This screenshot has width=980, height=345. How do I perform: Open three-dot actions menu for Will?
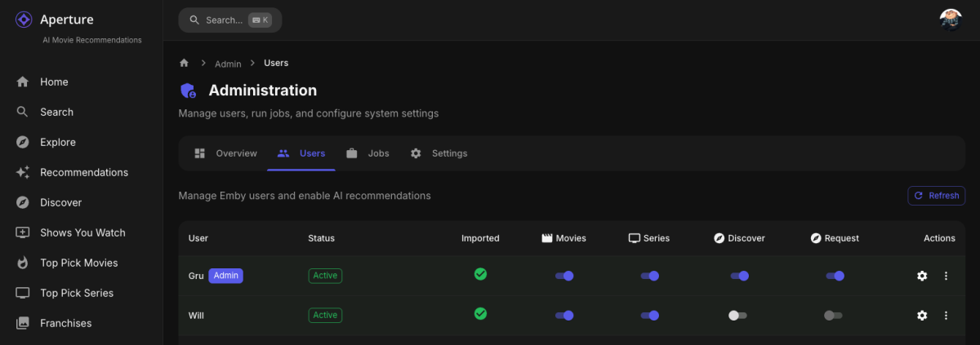tap(946, 316)
